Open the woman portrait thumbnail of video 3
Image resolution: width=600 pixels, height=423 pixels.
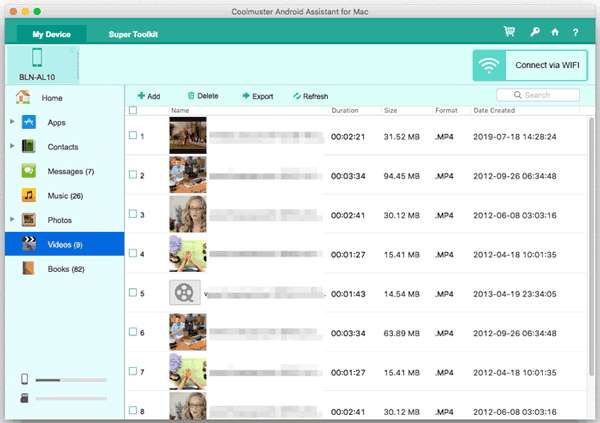(188, 214)
